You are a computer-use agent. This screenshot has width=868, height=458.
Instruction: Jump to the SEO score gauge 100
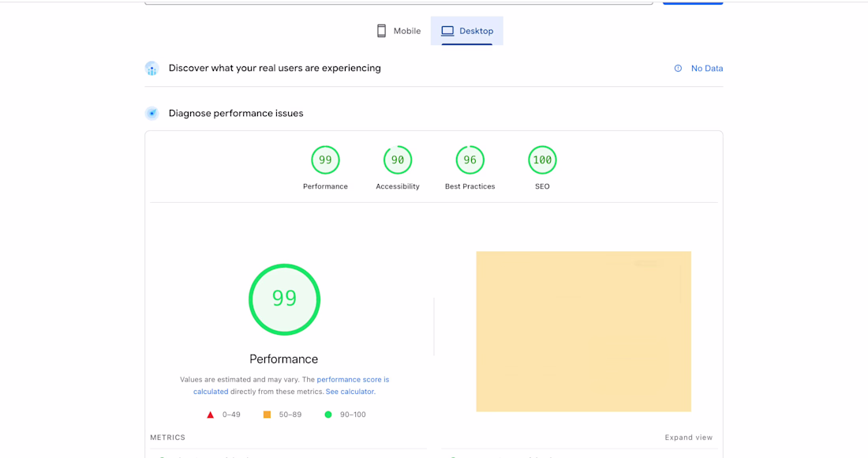tap(542, 160)
